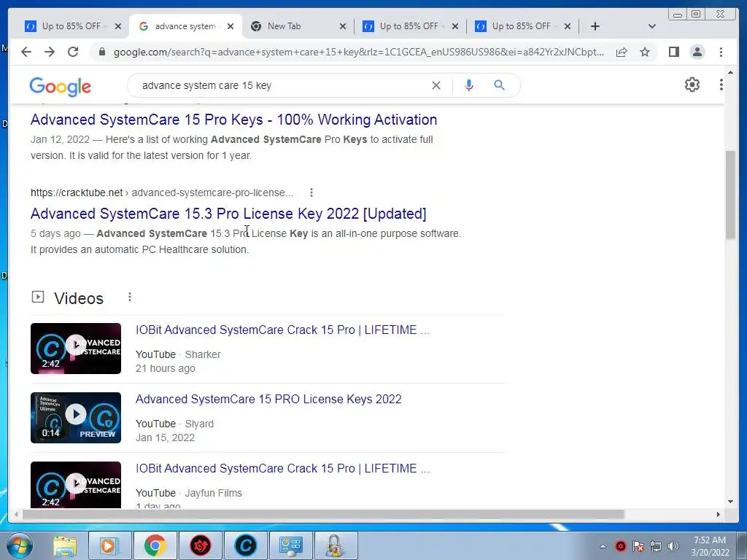Viewport: 747px width, 560px height.
Task: Open the Chrome side panel
Action: 673,52
